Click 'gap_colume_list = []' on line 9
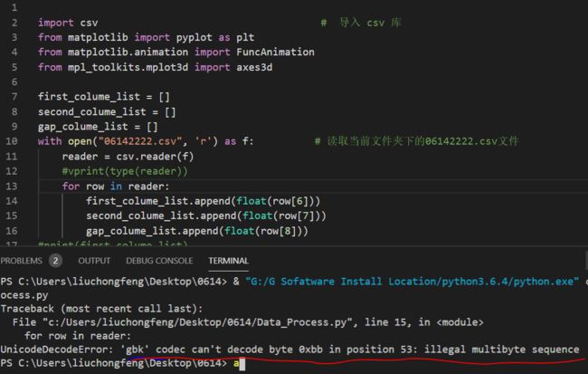 pos(98,127)
